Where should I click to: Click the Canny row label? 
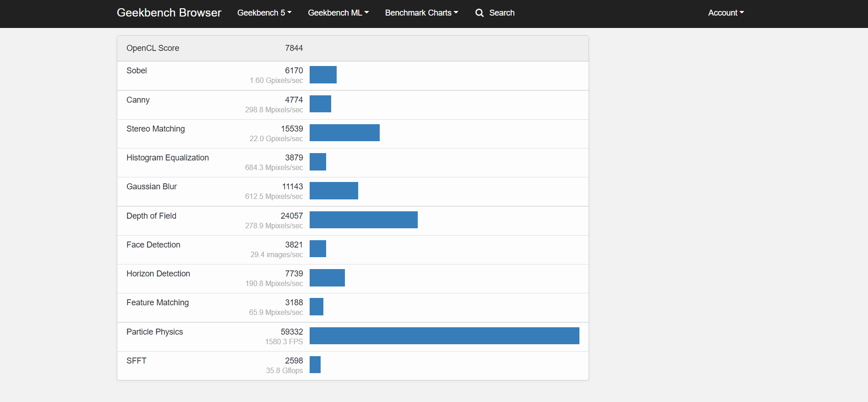coord(138,100)
